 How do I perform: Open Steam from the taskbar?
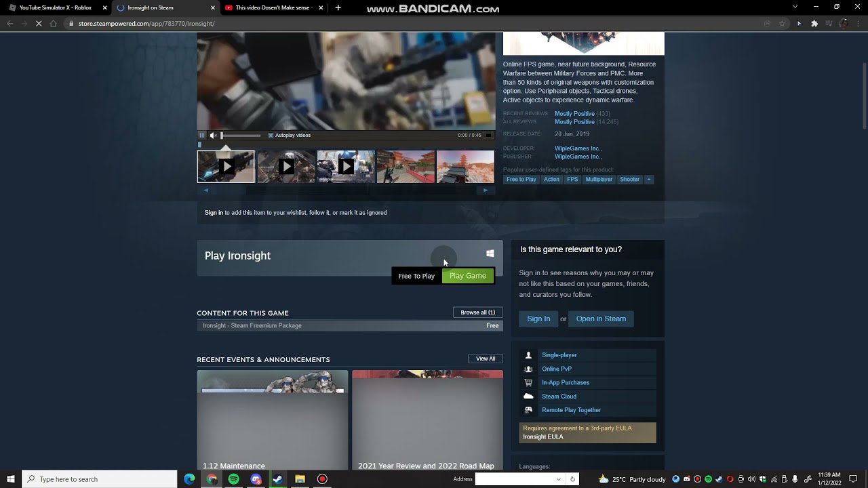[x=278, y=479]
